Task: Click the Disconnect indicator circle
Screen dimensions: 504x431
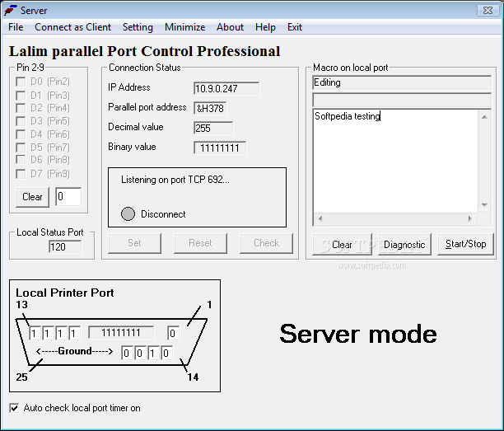Action: pyautogui.click(x=128, y=214)
